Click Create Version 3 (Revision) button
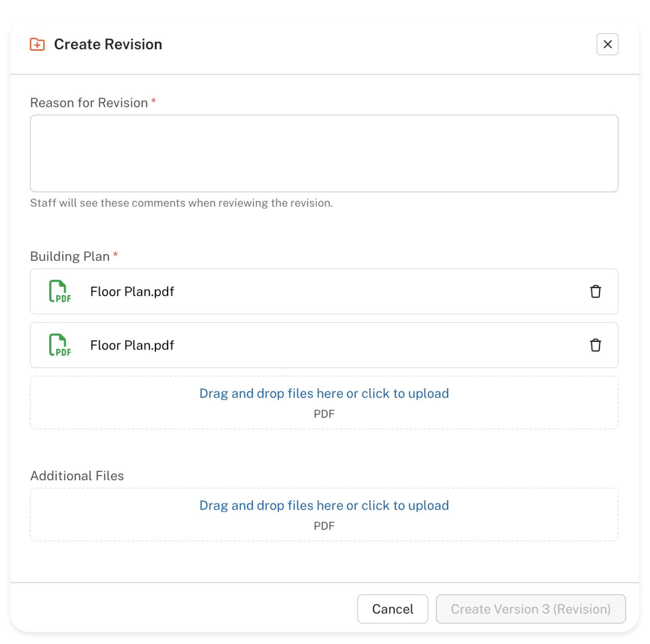This screenshot has height=644, width=650. tap(531, 609)
